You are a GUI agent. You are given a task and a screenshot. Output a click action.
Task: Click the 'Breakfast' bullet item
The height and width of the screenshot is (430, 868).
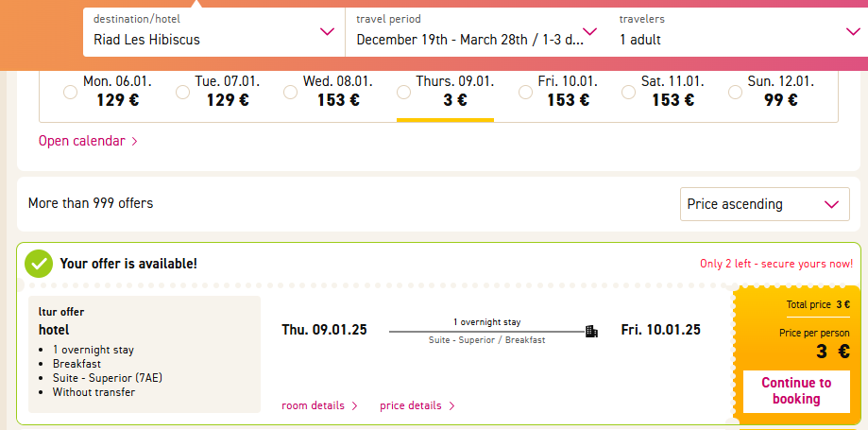[x=77, y=364]
